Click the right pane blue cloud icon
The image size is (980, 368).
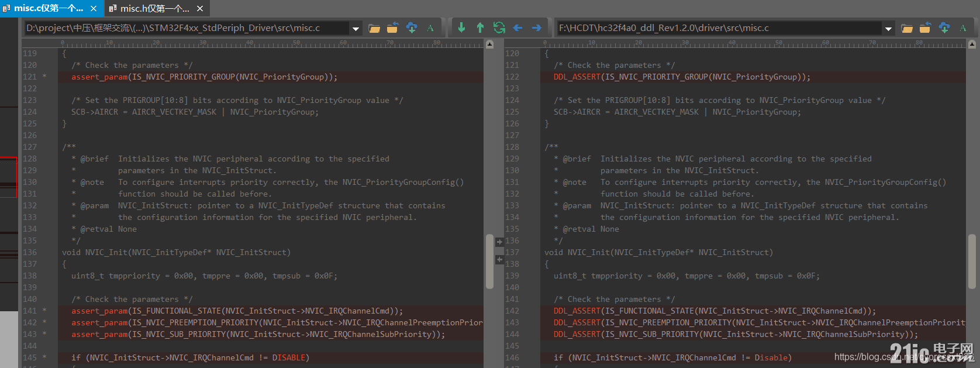coord(944,27)
